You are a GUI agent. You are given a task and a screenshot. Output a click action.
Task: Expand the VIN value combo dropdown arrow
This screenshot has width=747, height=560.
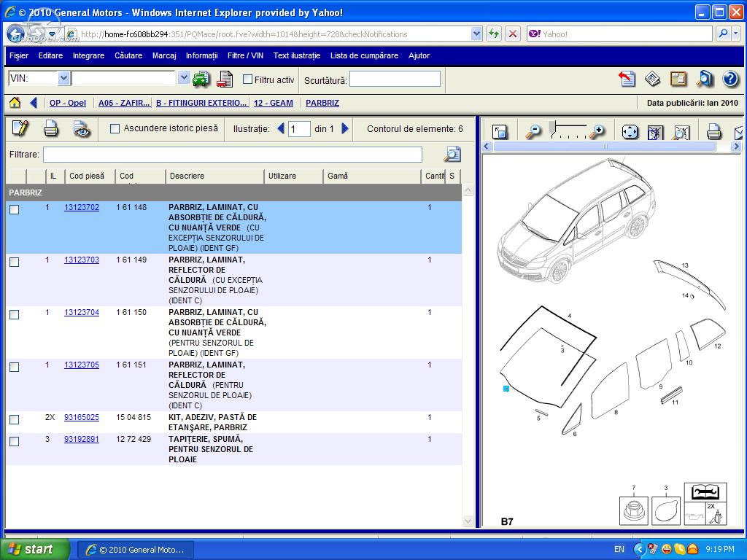pyautogui.click(x=184, y=77)
